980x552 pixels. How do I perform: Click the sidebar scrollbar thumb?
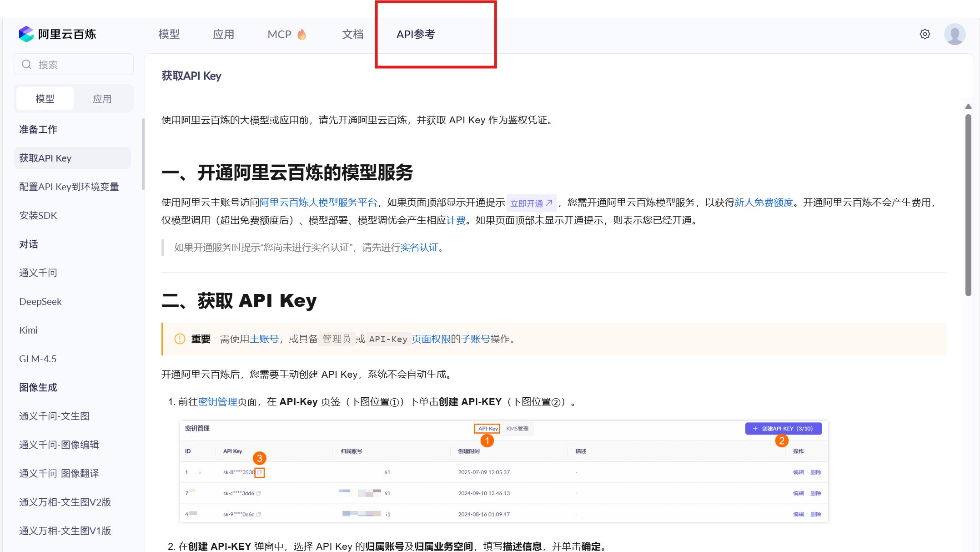click(143, 154)
